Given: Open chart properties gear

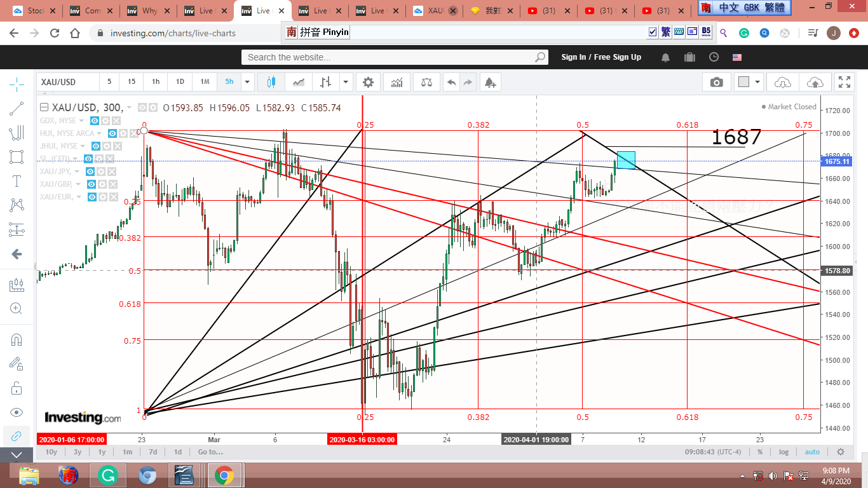Looking at the screenshot, I should [x=369, y=82].
